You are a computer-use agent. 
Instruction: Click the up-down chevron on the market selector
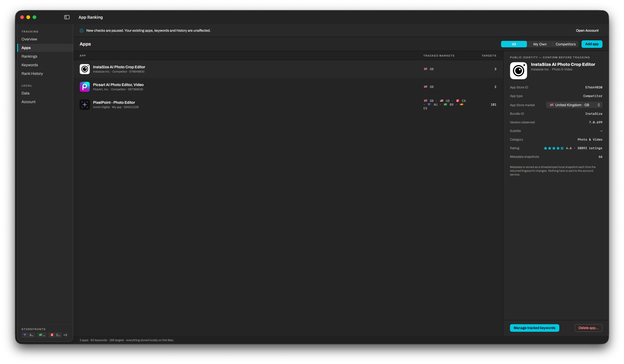coord(598,105)
